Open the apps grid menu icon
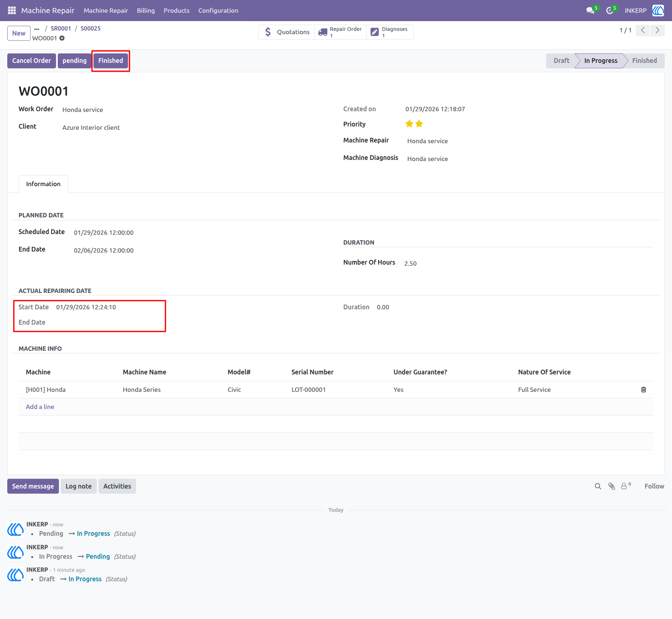 pyautogui.click(x=12, y=11)
